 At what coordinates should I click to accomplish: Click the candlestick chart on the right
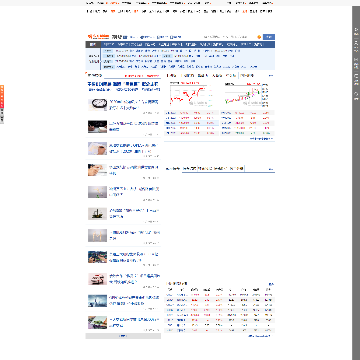tap(245, 95)
